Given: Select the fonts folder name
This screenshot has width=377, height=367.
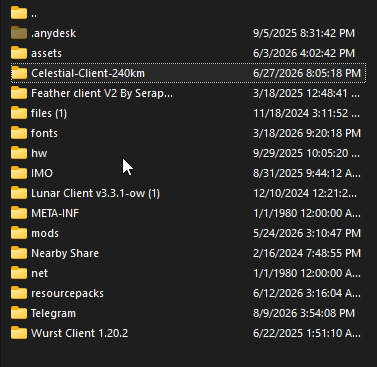Looking at the screenshot, I should click(44, 133).
